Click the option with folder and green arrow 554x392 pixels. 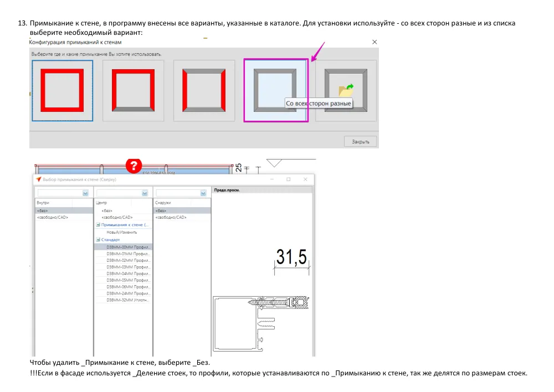346,90
